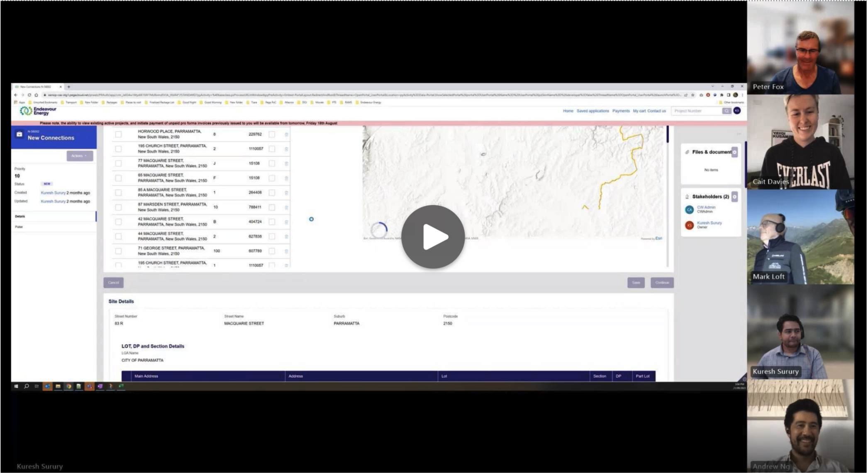This screenshot has height=473, width=868.
Task: Expand the Actions dropdown
Action: click(x=79, y=156)
